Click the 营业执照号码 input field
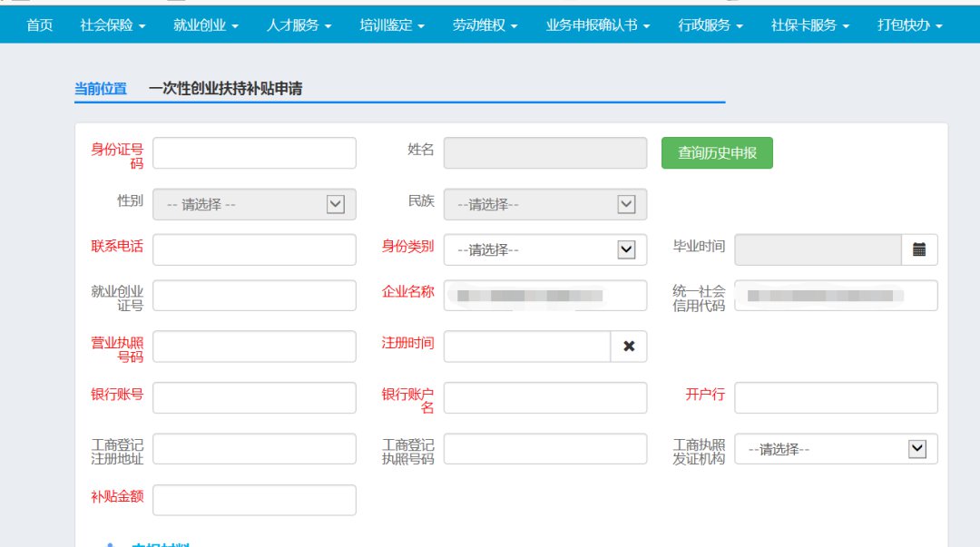980x547 pixels. click(x=254, y=347)
